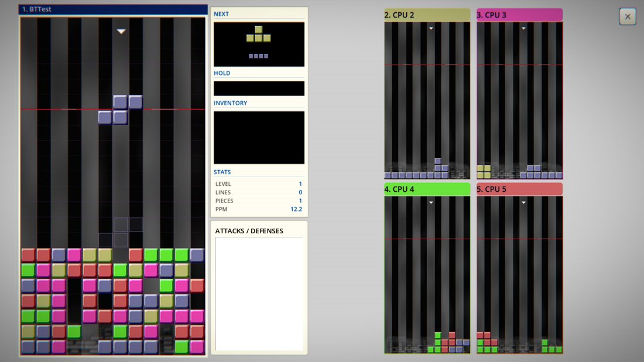The width and height of the screenshot is (644, 362).
Task: Click the drop-column arrow marker on BTTest board
Action: point(121,31)
